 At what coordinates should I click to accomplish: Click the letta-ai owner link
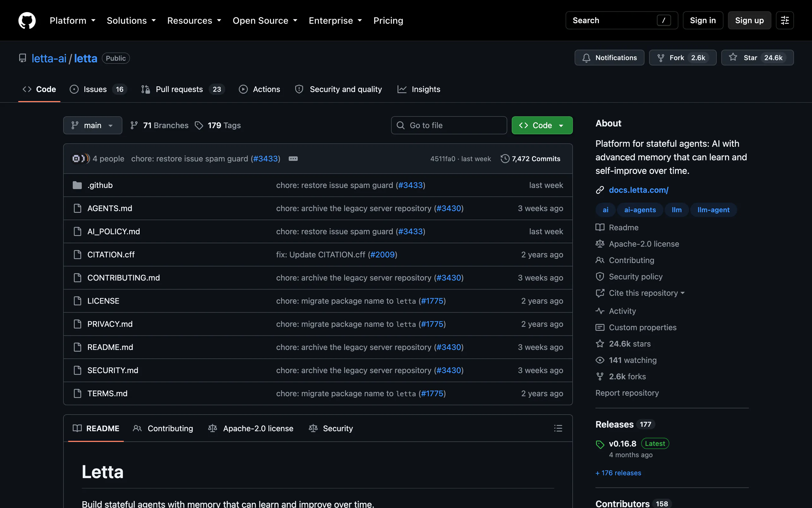(x=49, y=58)
